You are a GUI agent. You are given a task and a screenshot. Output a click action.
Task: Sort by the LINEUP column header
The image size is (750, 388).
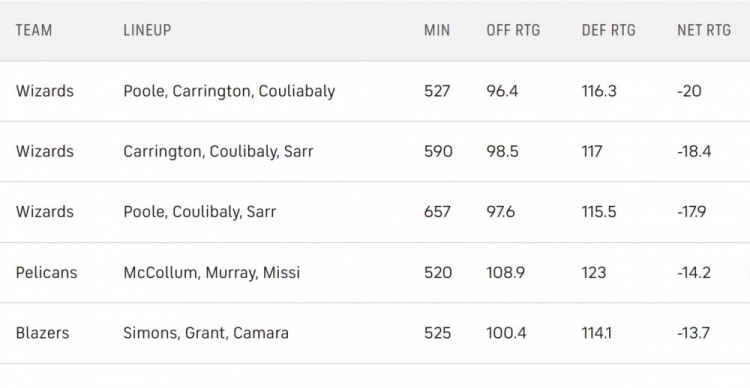[x=147, y=30]
